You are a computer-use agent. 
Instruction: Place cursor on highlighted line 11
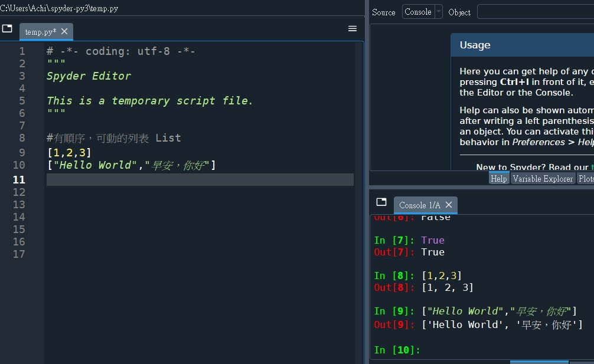click(x=200, y=179)
